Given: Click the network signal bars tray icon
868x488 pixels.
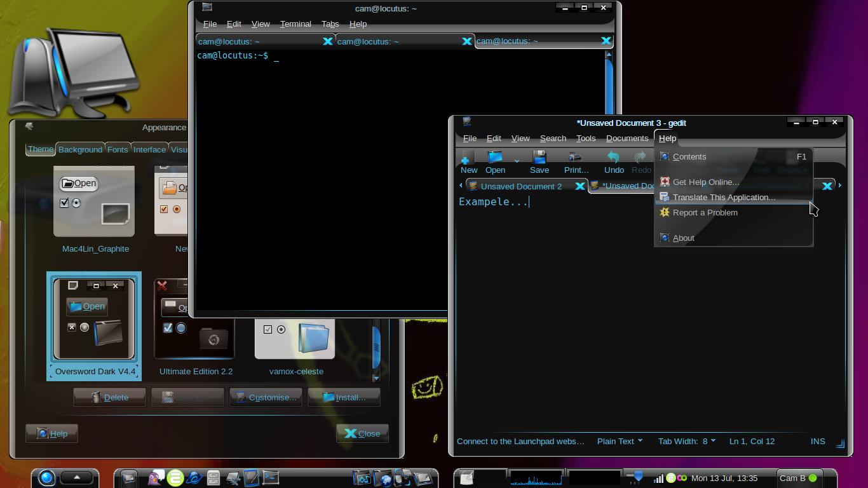Looking at the screenshot, I should 659,478.
